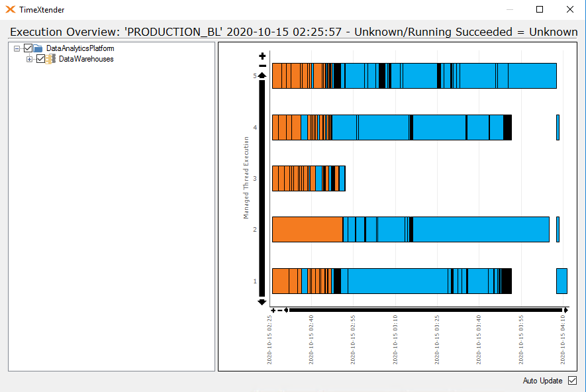Select DataWarehouses tree label

(x=86, y=59)
